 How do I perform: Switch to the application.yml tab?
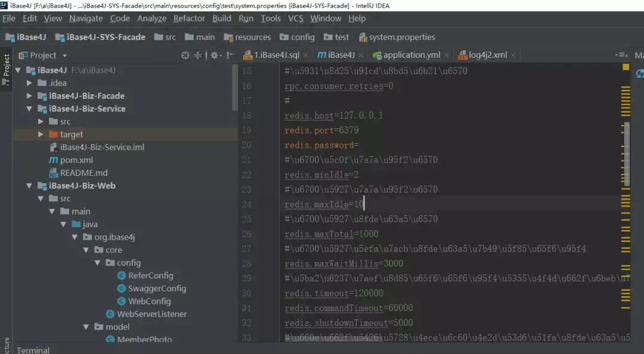click(407, 55)
